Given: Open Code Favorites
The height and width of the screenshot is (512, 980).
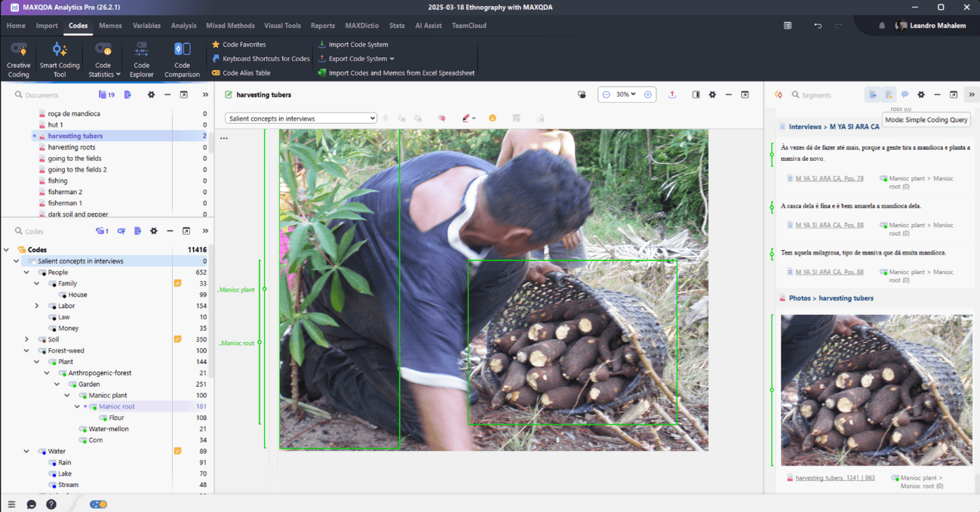Looking at the screenshot, I should tap(238, 45).
